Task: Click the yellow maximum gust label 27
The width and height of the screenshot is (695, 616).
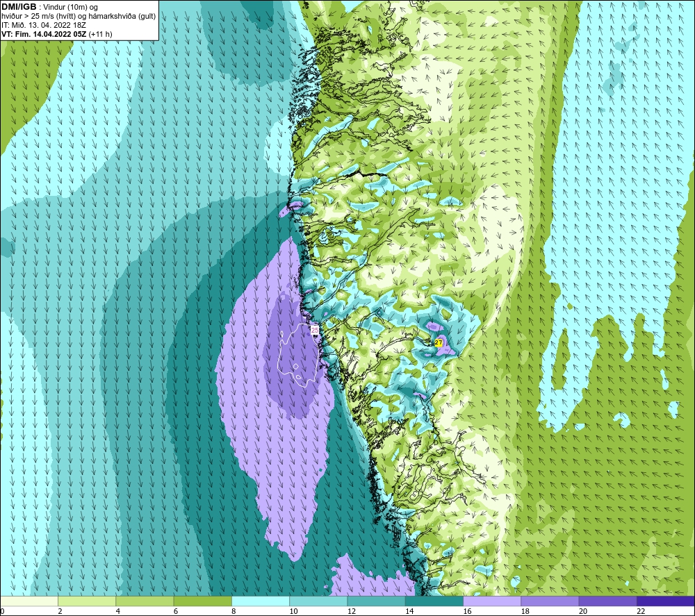Action: (439, 343)
